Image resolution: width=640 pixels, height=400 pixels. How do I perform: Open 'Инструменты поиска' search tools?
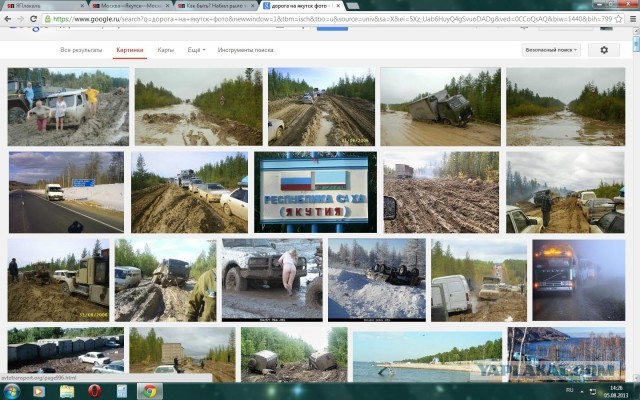click(x=245, y=50)
